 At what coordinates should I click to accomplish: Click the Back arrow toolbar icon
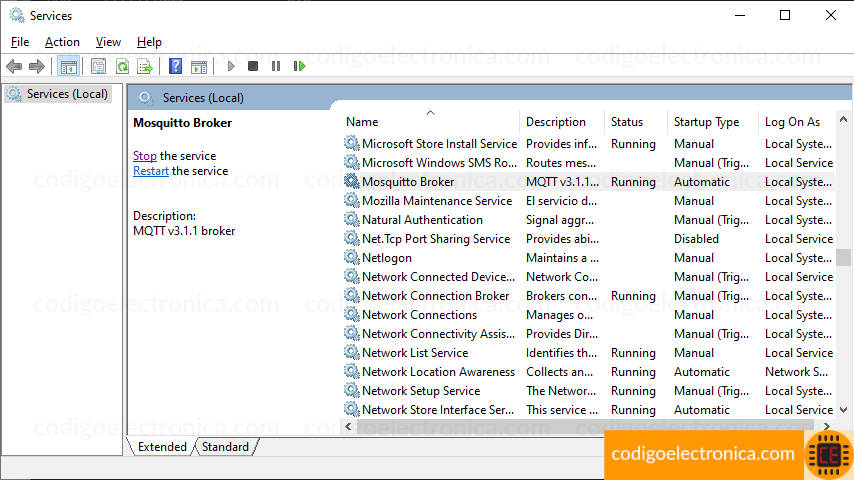(14, 66)
